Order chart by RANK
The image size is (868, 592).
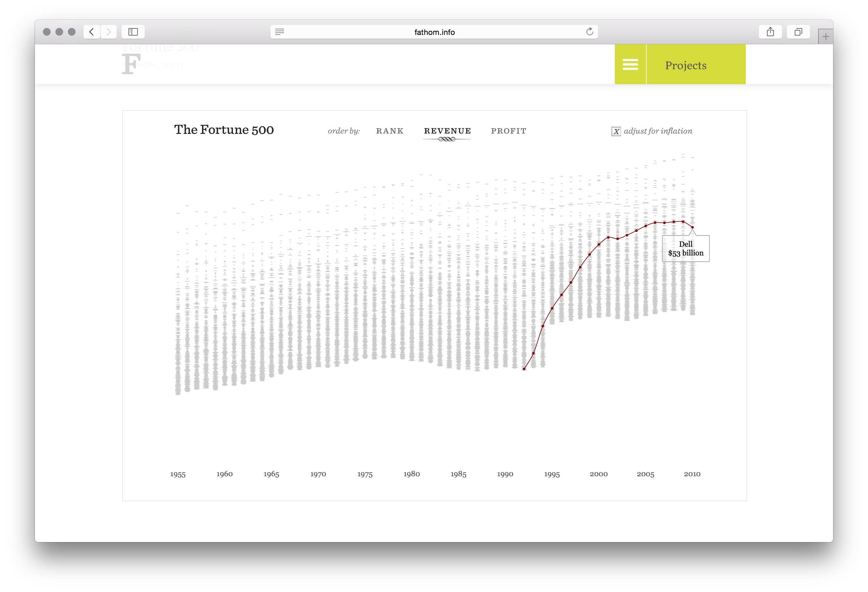pyautogui.click(x=389, y=131)
